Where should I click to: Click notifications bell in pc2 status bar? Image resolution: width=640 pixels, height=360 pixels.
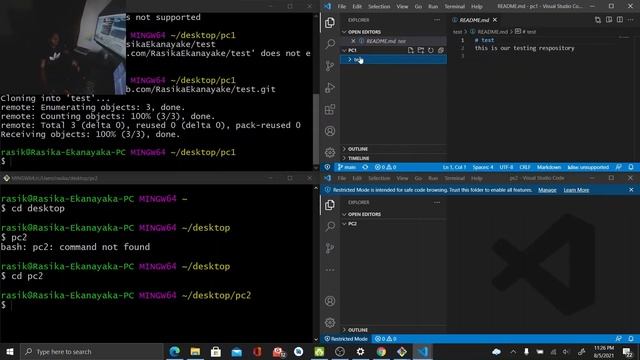coord(631,339)
